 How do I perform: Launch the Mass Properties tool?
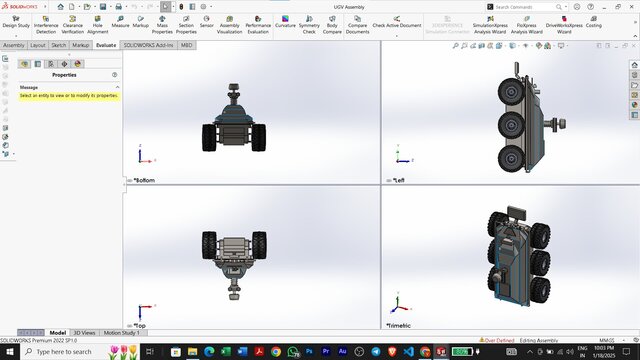click(x=162, y=25)
